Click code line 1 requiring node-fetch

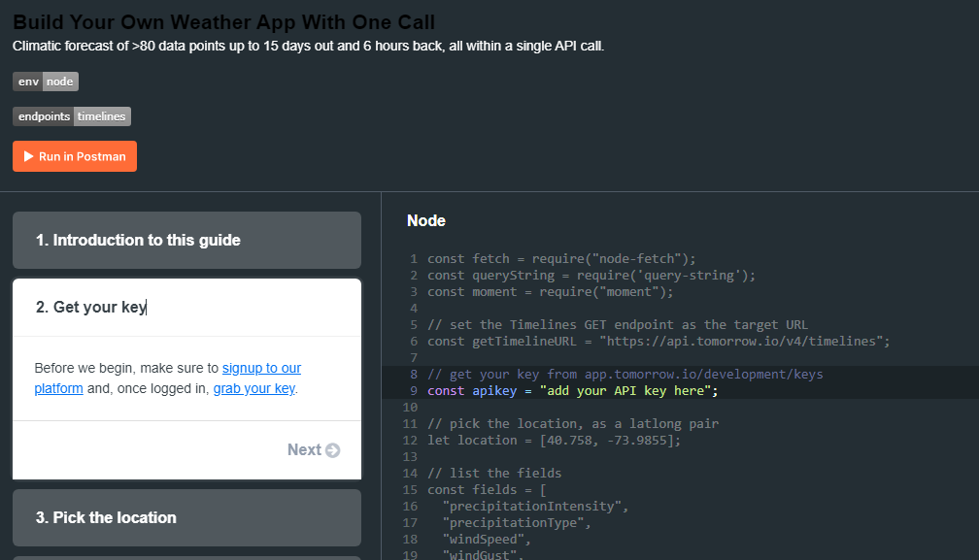[561, 259]
